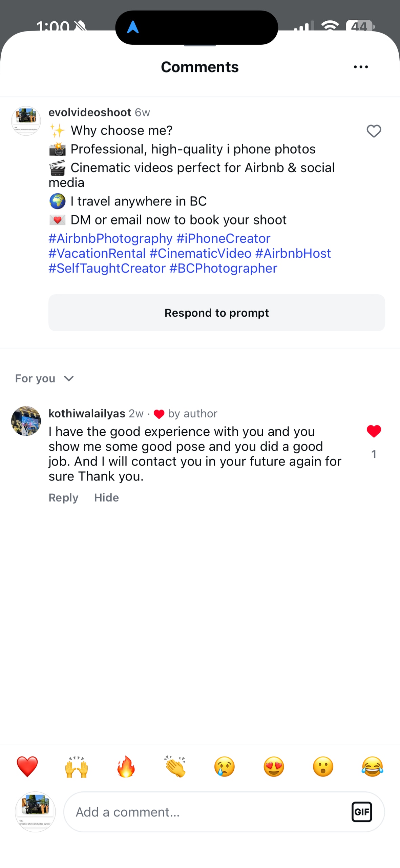Hide the comment from kothiwalailyas
Screen dimensions: 400x868
click(106, 497)
